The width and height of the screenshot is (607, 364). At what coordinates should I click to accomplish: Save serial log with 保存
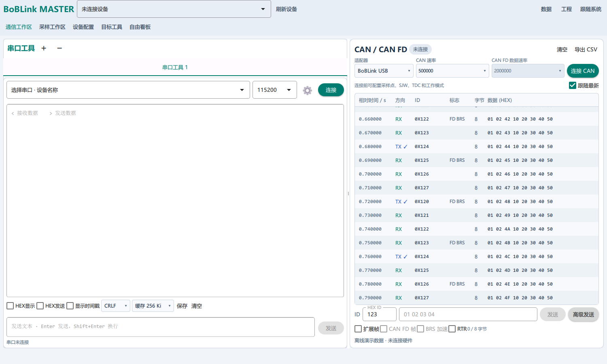(182, 306)
